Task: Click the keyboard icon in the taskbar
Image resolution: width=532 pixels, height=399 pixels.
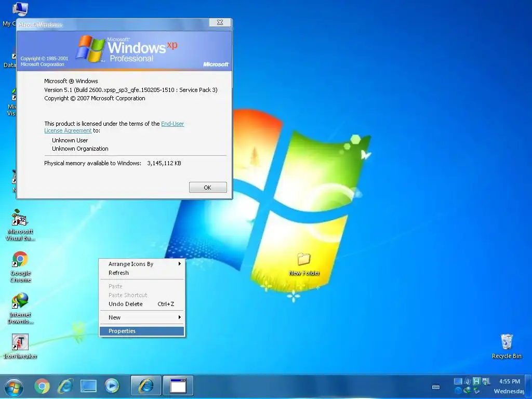Action: pos(436,387)
